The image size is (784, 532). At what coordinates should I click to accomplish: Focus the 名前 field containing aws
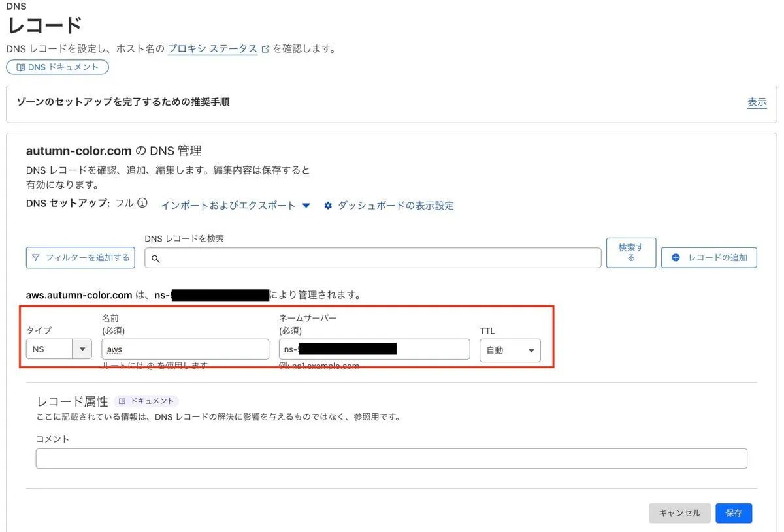(185, 349)
